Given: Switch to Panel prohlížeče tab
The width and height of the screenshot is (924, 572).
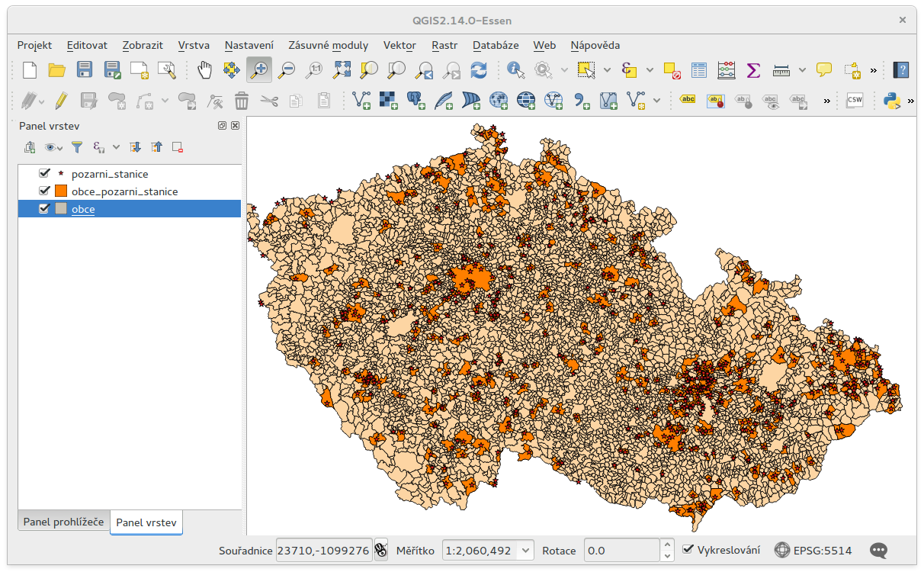Looking at the screenshot, I should [64, 522].
